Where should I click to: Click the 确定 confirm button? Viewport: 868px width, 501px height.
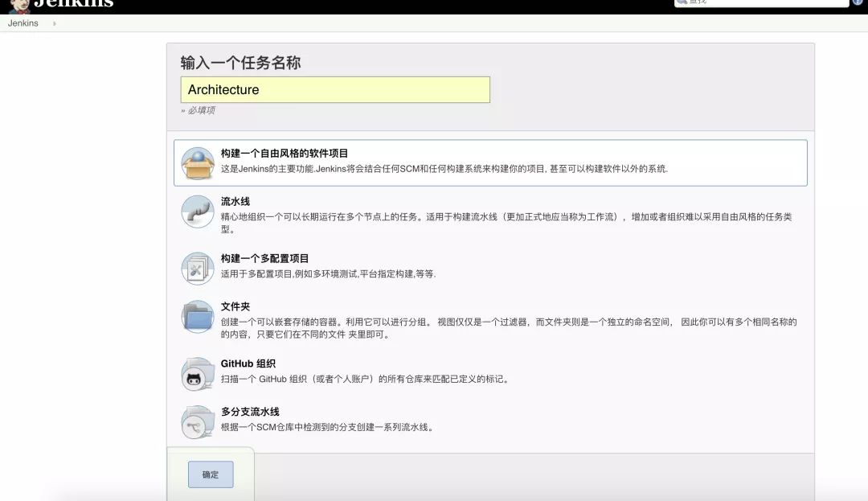(211, 474)
